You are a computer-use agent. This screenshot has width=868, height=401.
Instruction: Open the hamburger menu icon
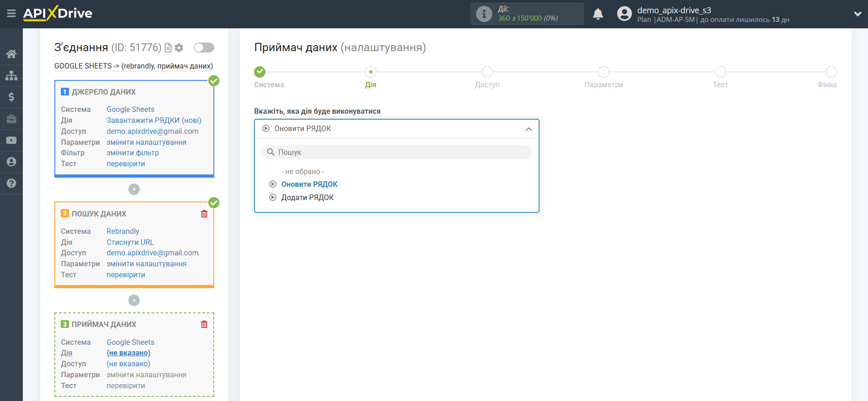(x=11, y=14)
